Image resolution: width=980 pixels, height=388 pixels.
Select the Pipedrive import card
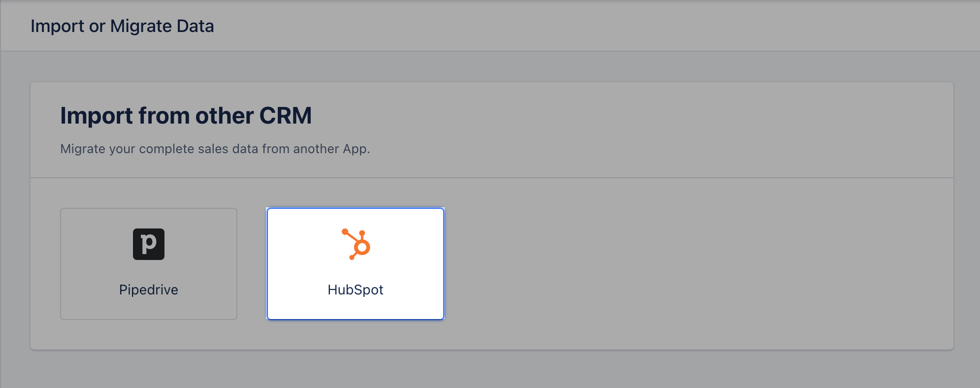click(149, 264)
